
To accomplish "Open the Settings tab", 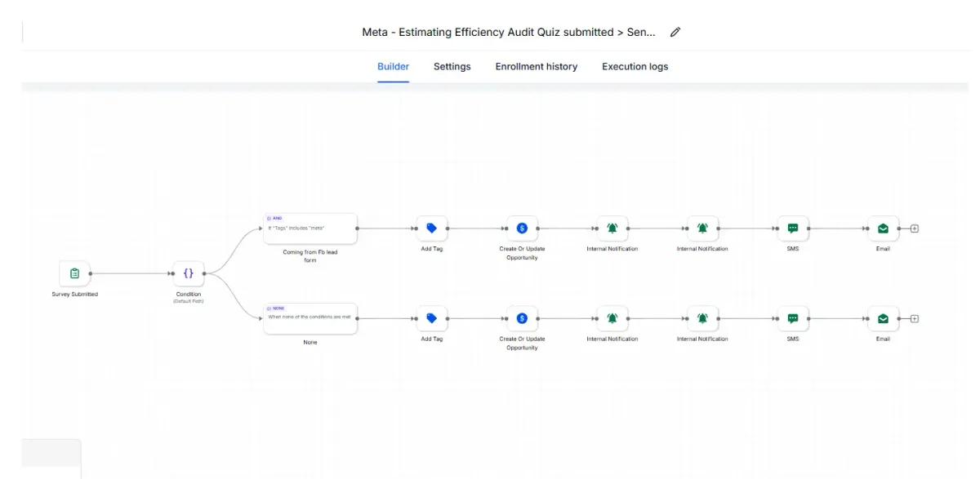I will tap(452, 67).
